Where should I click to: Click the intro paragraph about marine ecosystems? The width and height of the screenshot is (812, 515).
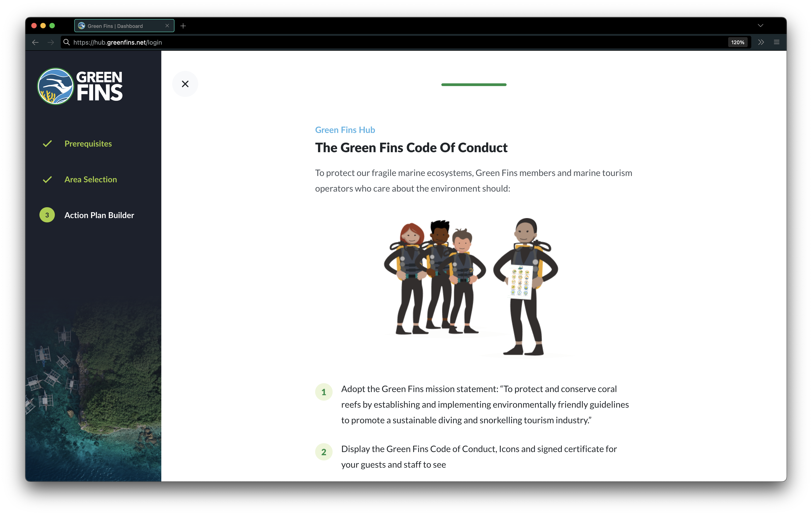tap(474, 181)
